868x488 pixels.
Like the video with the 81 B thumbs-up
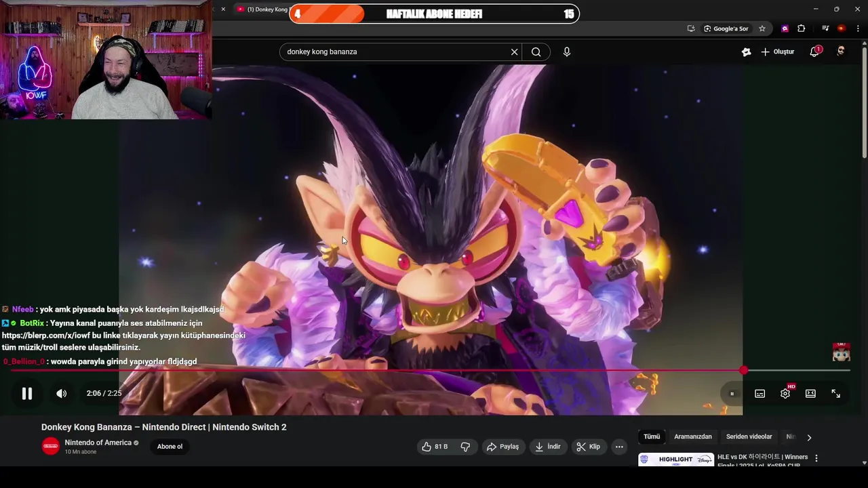point(435,447)
